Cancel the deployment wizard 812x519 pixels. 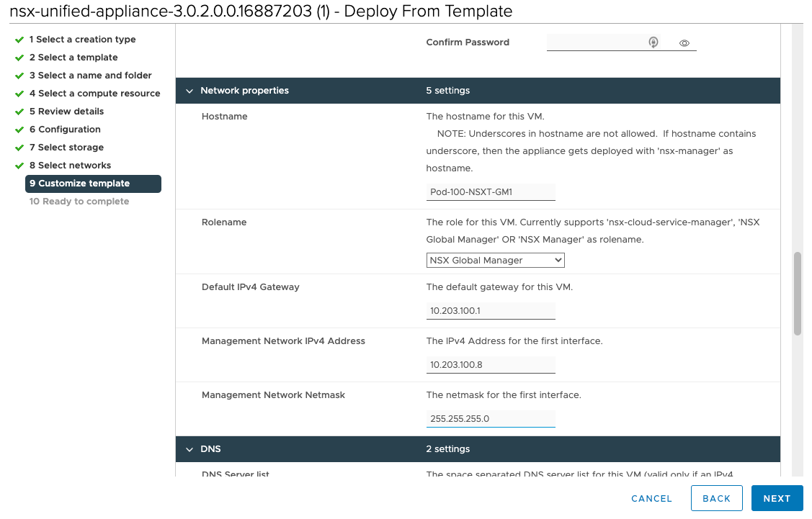pos(651,499)
